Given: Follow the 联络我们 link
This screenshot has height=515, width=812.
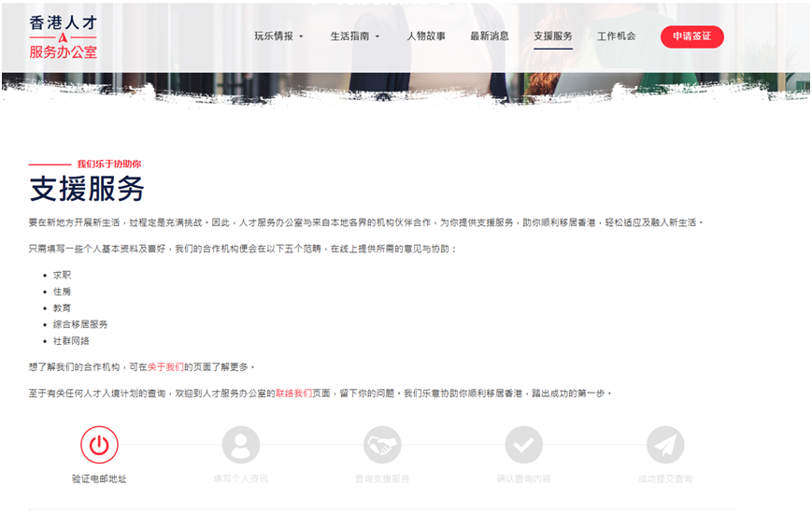Looking at the screenshot, I should click(292, 393).
